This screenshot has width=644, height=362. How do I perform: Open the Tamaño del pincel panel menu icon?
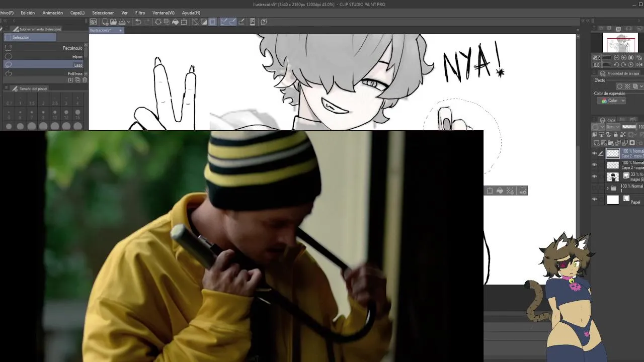7,88
